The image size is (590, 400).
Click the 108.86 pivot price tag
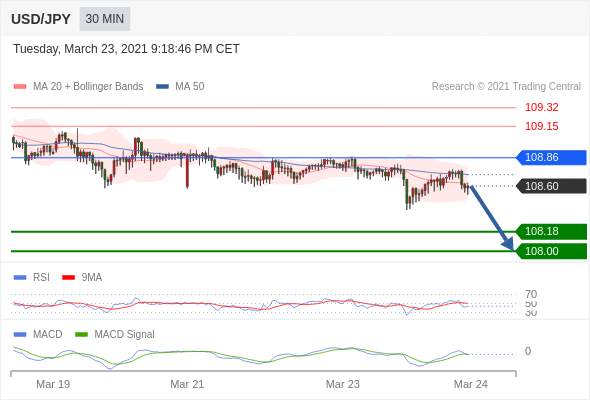551,157
